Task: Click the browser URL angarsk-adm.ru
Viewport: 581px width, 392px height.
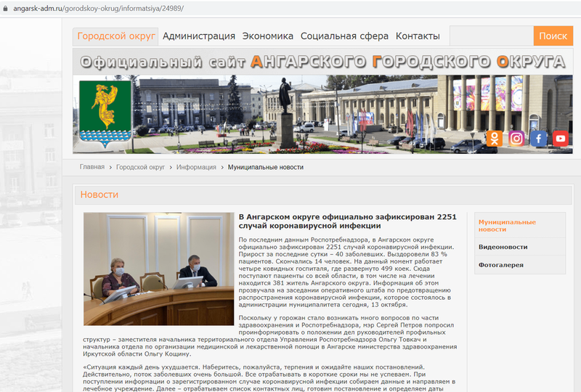Action: (x=98, y=8)
